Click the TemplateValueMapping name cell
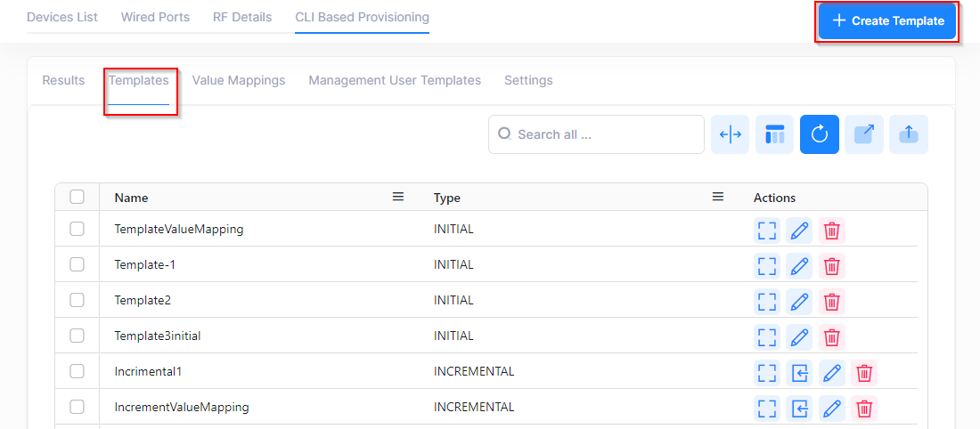The width and height of the screenshot is (980, 429). [179, 229]
